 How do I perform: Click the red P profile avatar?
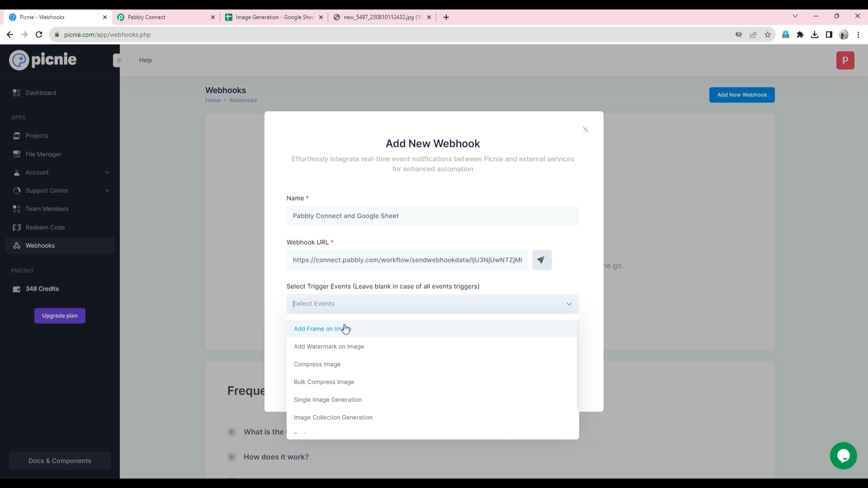845,61
